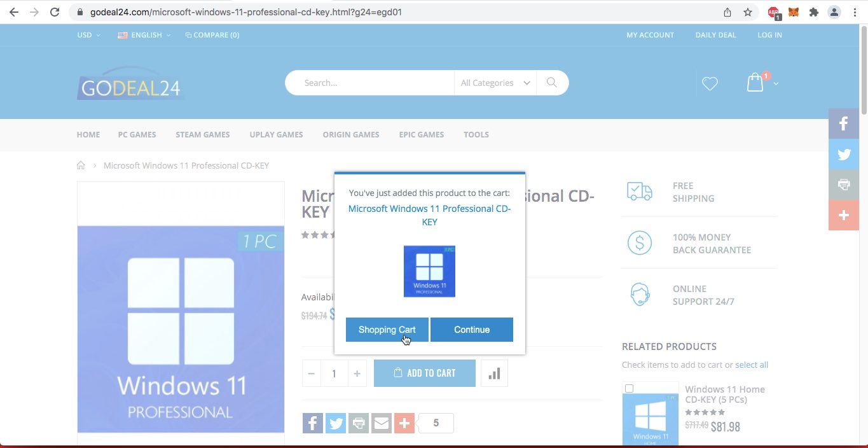Open STEAM GAMES menu
The height and width of the screenshot is (448, 868).
click(x=203, y=134)
